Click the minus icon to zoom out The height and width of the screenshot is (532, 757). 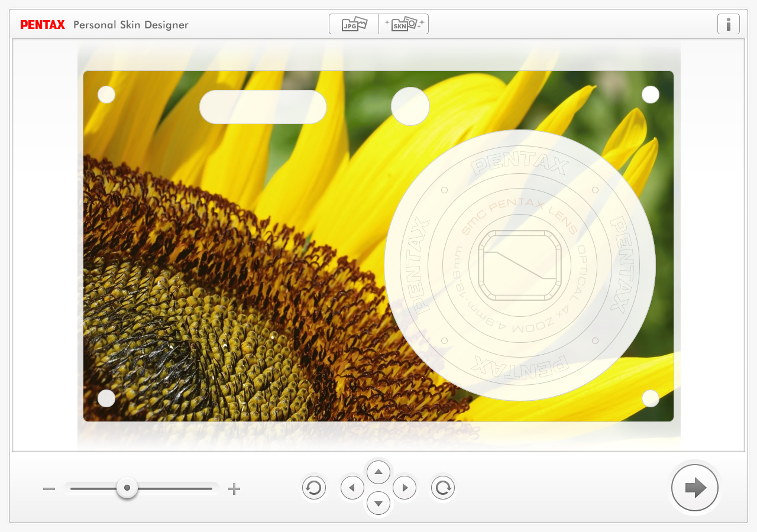pyautogui.click(x=49, y=489)
